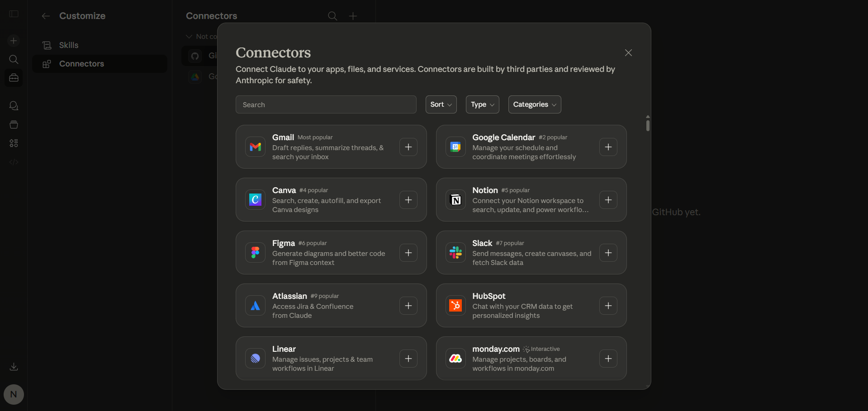Add the Gmail connector
This screenshot has width=868, height=411.
pos(408,147)
